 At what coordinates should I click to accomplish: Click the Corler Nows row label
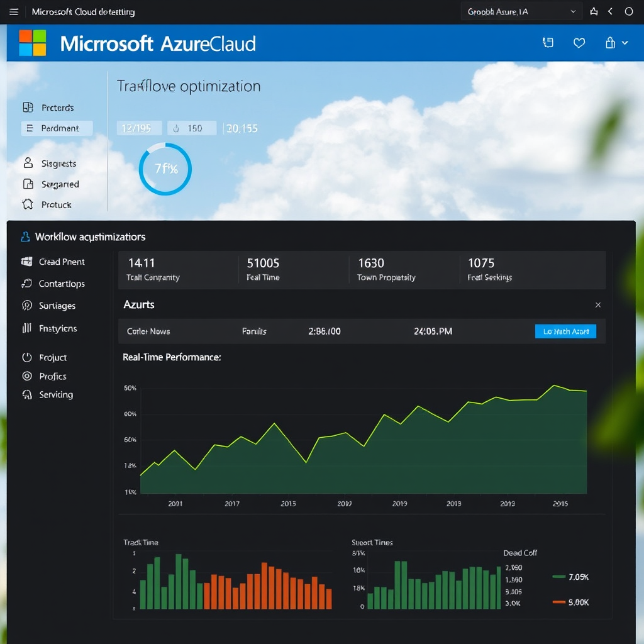pyautogui.click(x=148, y=331)
